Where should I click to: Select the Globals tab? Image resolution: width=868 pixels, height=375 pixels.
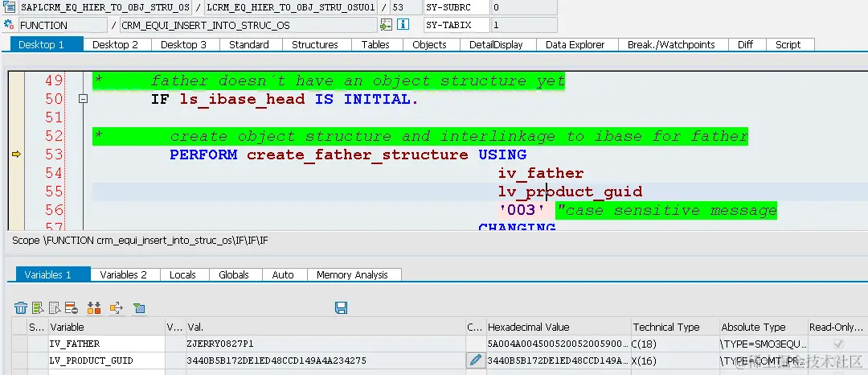point(234,274)
